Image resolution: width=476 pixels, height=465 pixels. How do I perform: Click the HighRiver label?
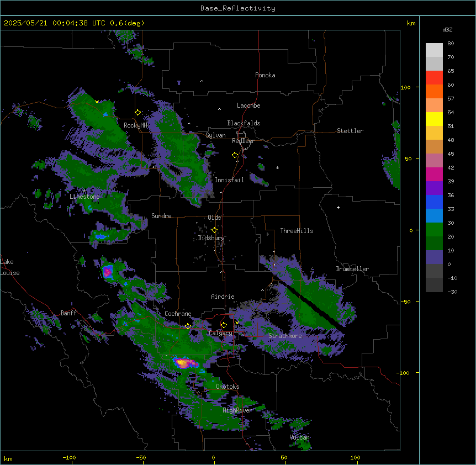[x=237, y=410]
